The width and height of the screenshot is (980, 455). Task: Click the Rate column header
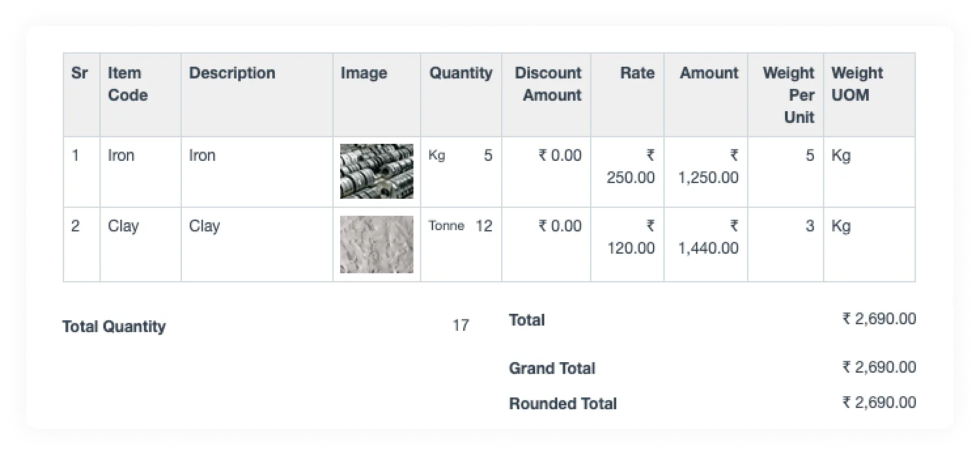pos(637,73)
